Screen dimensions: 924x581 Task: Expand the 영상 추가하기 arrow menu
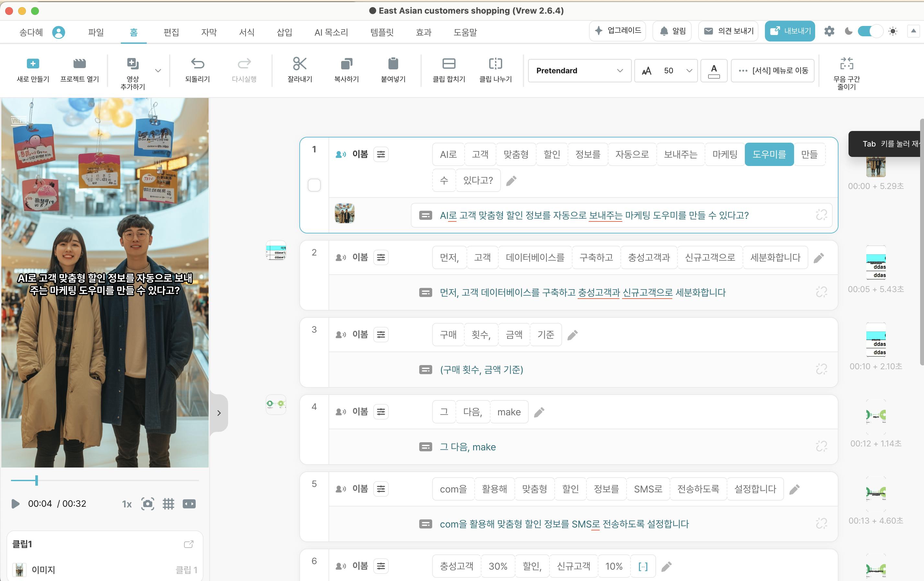pos(158,71)
